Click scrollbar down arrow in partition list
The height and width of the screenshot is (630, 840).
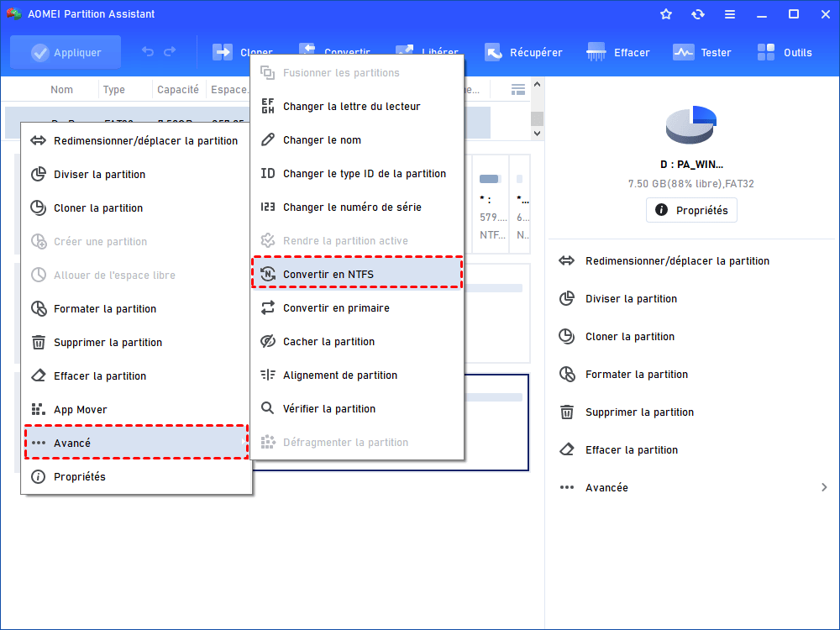[x=538, y=134]
